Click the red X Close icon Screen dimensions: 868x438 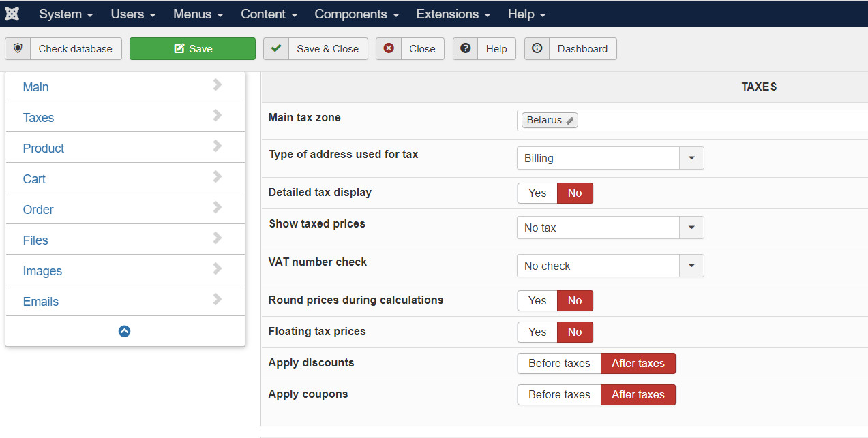[x=389, y=48]
